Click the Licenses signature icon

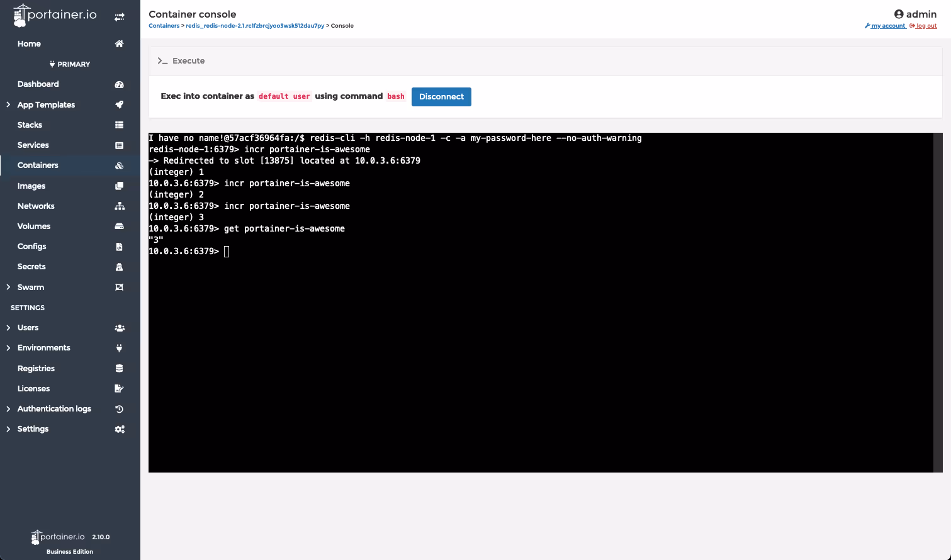[119, 389]
